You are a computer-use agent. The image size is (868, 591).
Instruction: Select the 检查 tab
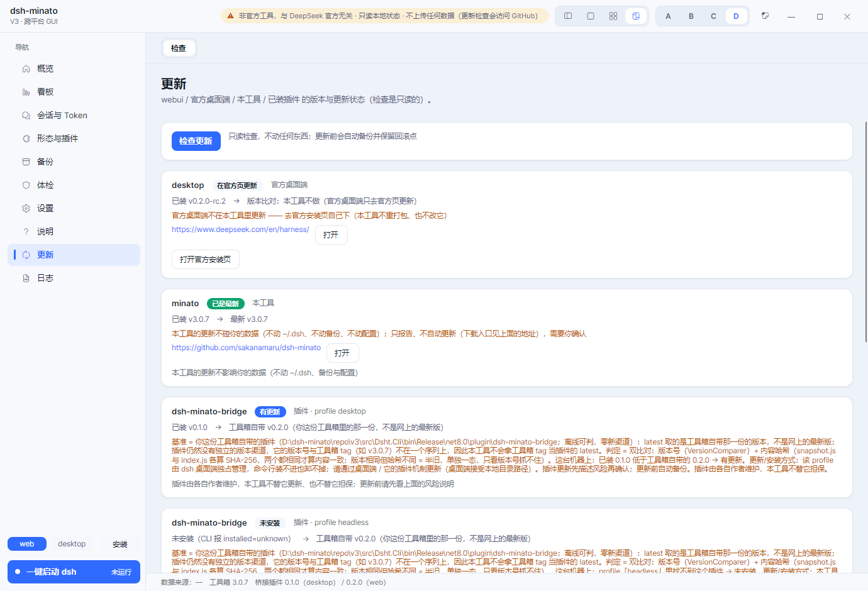[x=179, y=48]
